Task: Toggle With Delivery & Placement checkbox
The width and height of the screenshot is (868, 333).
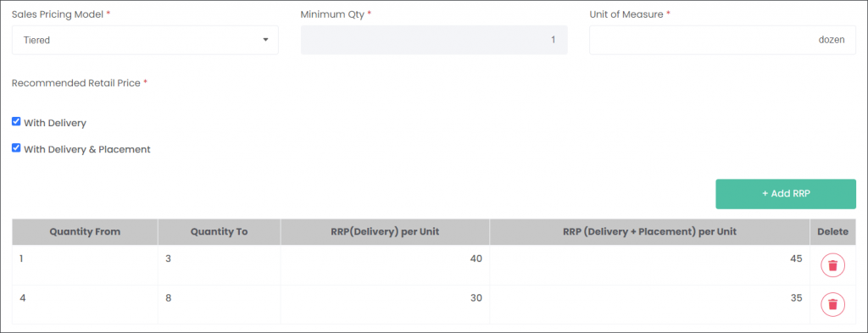Action: coord(16,148)
